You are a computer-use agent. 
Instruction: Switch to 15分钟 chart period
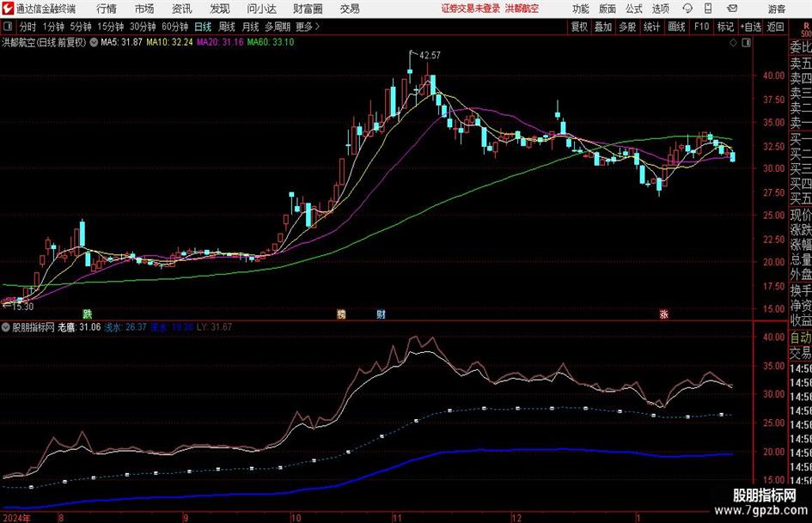pyautogui.click(x=110, y=27)
